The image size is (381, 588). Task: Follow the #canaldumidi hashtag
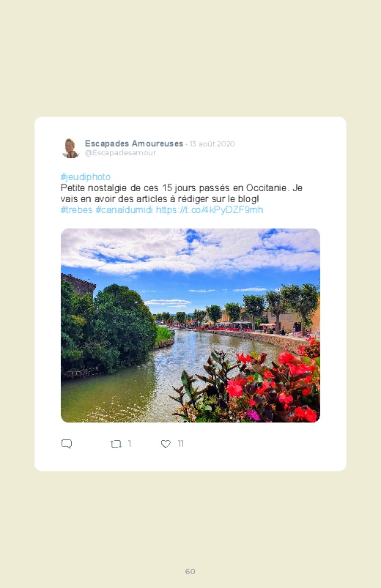coord(124,209)
